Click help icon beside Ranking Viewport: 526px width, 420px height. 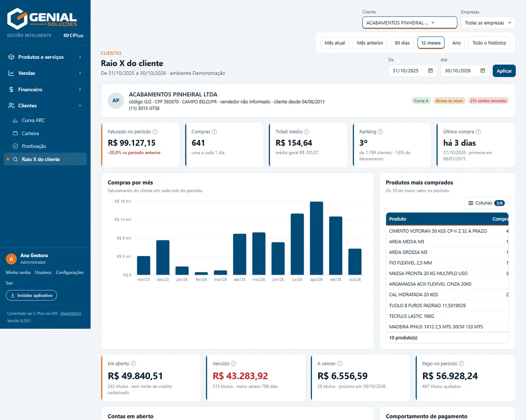(x=380, y=132)
